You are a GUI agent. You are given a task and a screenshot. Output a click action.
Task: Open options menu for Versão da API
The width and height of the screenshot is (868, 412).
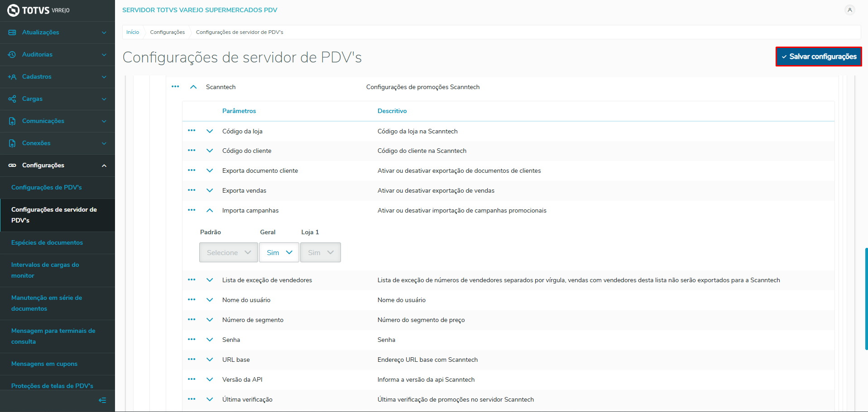click(x=192, y=379)
